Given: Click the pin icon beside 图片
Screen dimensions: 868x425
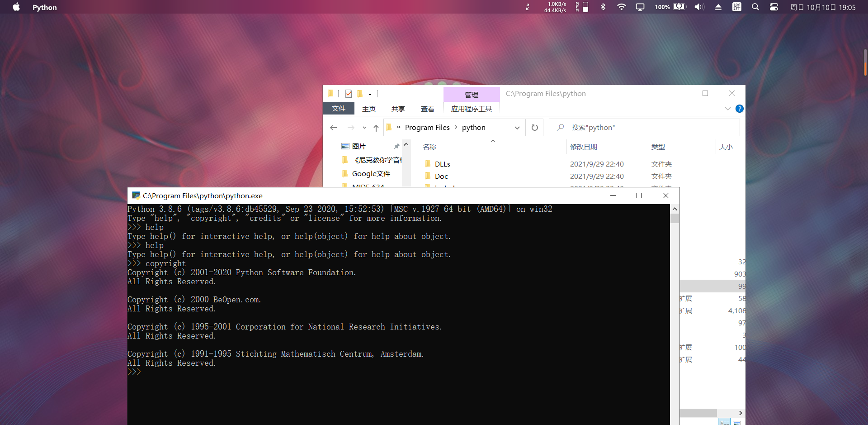Looking at the screenshot, I should [x=397, y=146].
